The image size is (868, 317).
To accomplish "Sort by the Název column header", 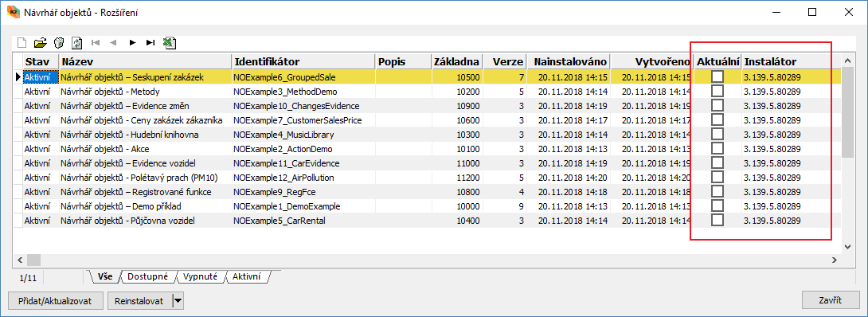I will pyautogui.click(x=145, y=61).
